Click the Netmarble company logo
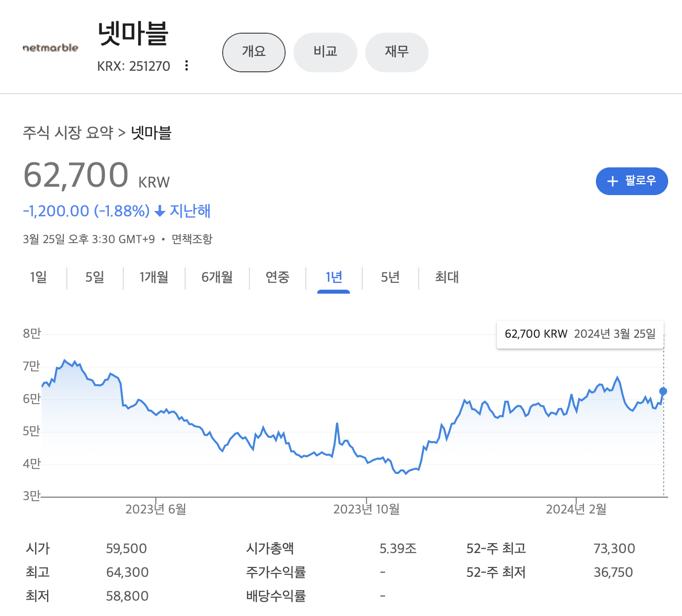 coord(50,48)
